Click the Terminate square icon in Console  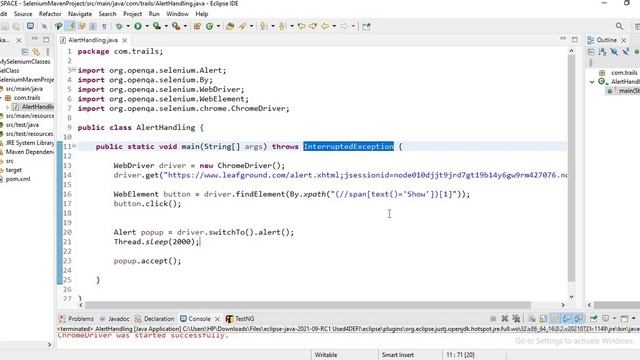(x=493, y=318)
